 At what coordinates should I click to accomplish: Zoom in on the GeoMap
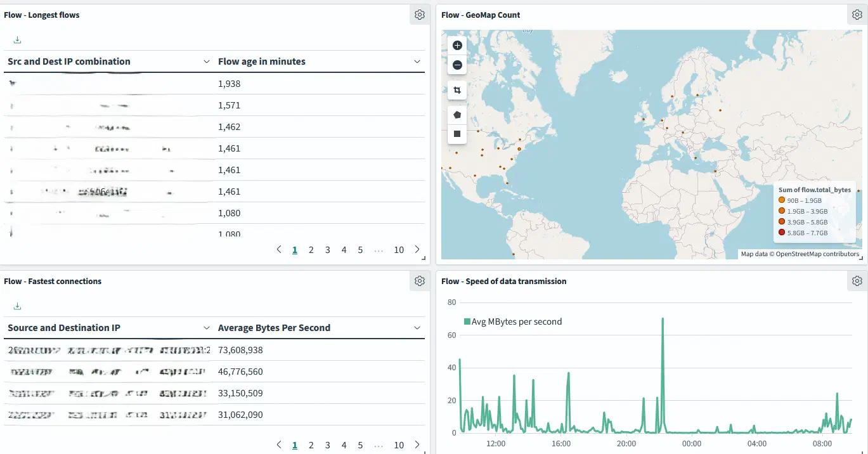tap(457, 45)
